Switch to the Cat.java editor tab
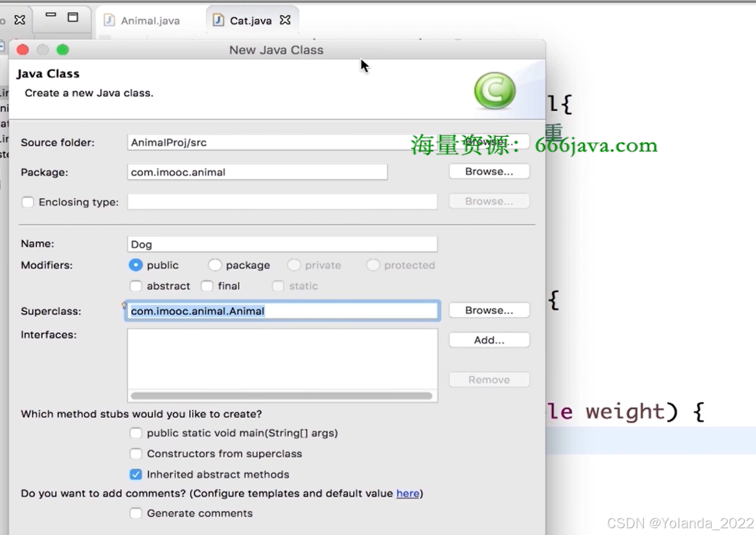The image size is (756, 535). click(250, 20)
